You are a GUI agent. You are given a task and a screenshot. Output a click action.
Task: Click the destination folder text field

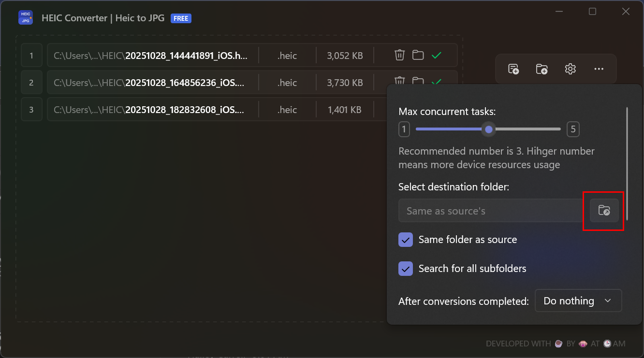pos(490,211)
